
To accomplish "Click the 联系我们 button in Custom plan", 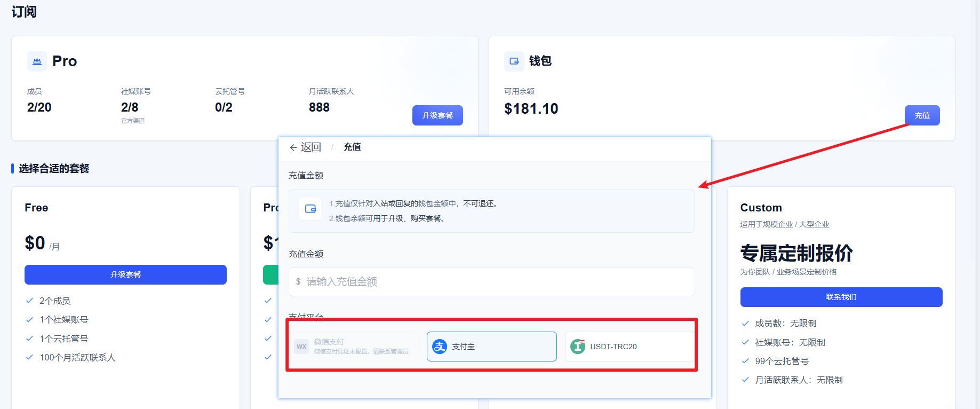I will tap(841, 297).
